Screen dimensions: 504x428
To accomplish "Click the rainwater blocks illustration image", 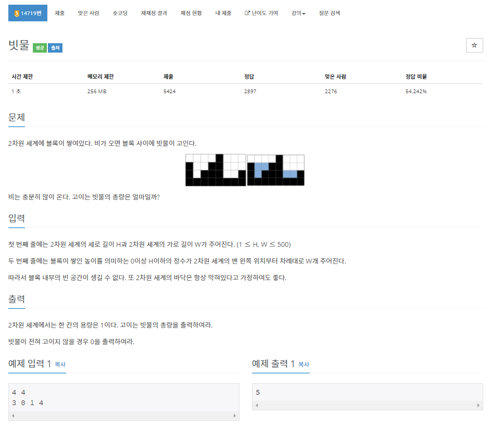I will (245, 170).
